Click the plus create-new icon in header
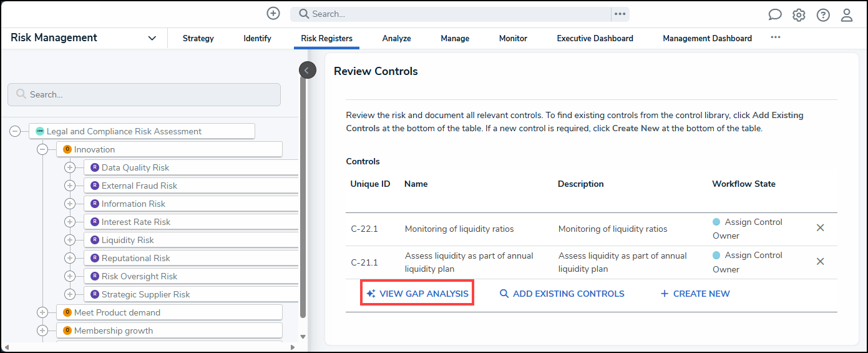 pyautogui.click(x=273, y=13)
